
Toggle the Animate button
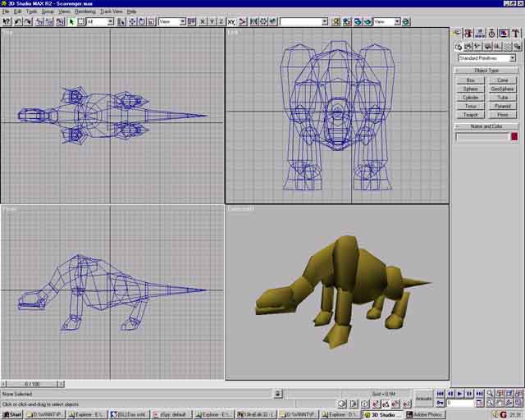click(423, 398)
